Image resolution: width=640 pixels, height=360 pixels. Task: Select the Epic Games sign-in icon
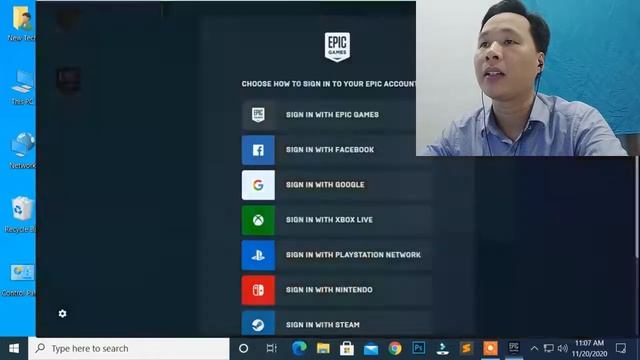point(258,115)
